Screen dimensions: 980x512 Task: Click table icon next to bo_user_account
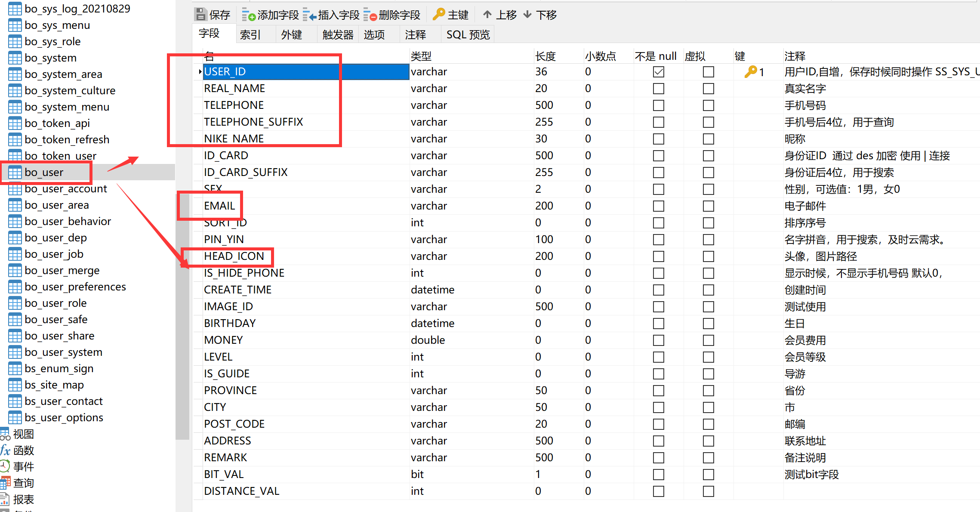(15, 189)
